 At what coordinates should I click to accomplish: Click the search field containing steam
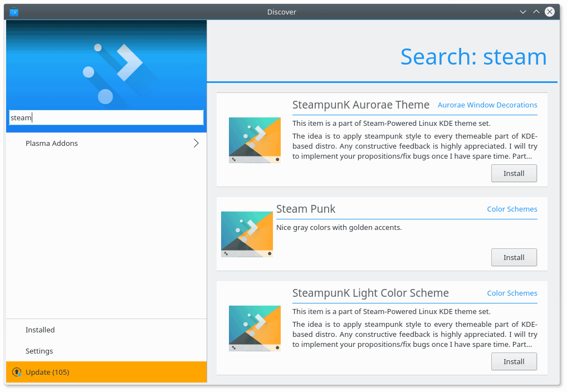pos(106,117)
